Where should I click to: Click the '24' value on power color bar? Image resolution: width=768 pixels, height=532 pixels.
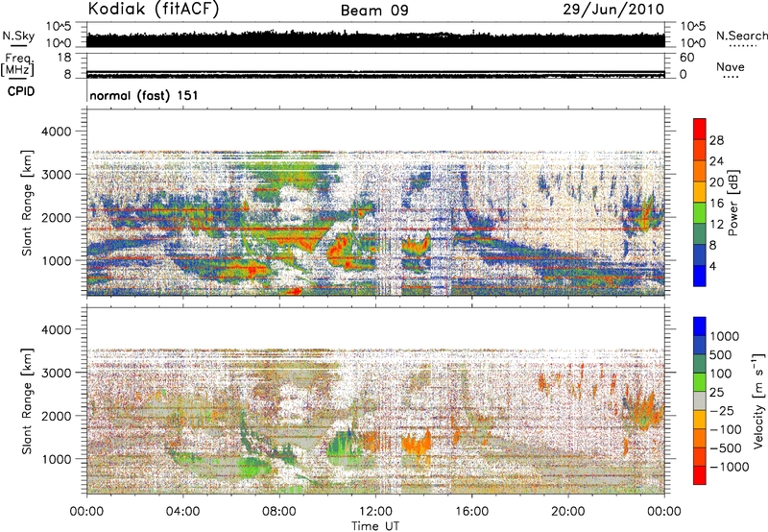click(716, 161)
